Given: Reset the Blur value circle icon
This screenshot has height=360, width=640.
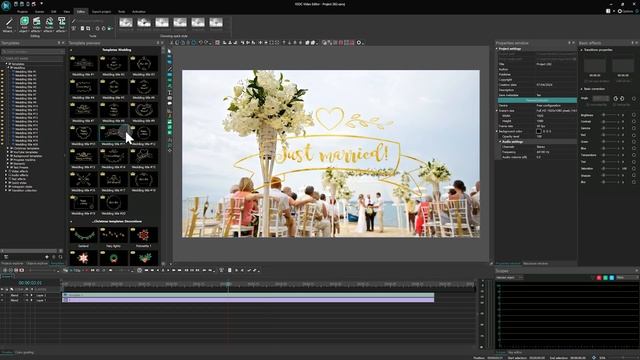Looking at the screenshot, I should [x=634, y=182].
